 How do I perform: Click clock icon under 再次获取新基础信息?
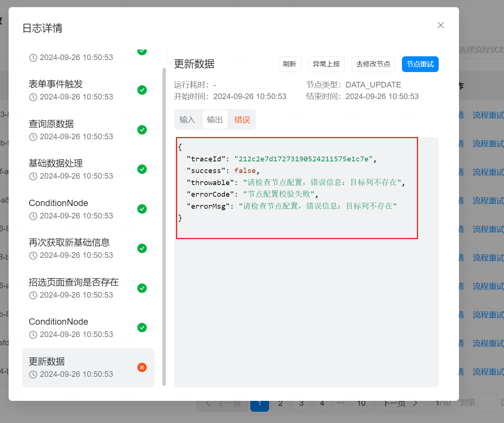coord(33,256)
